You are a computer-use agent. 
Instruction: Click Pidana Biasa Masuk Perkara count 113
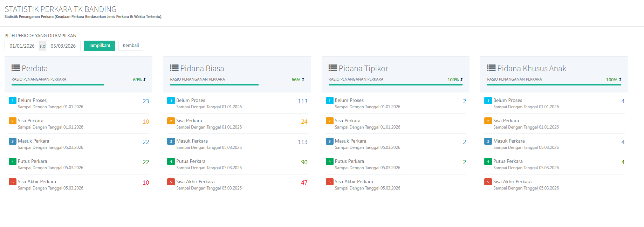302,142
